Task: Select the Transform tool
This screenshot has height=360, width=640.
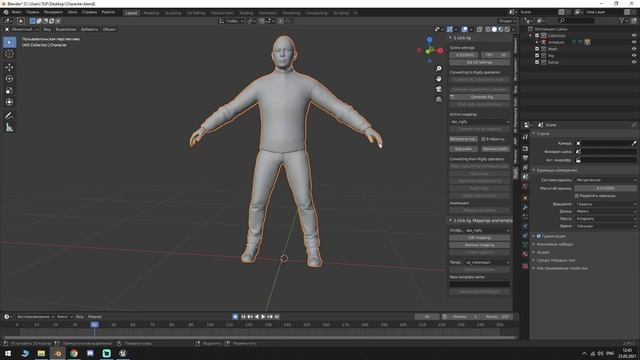Action: (x=9, y=102)
